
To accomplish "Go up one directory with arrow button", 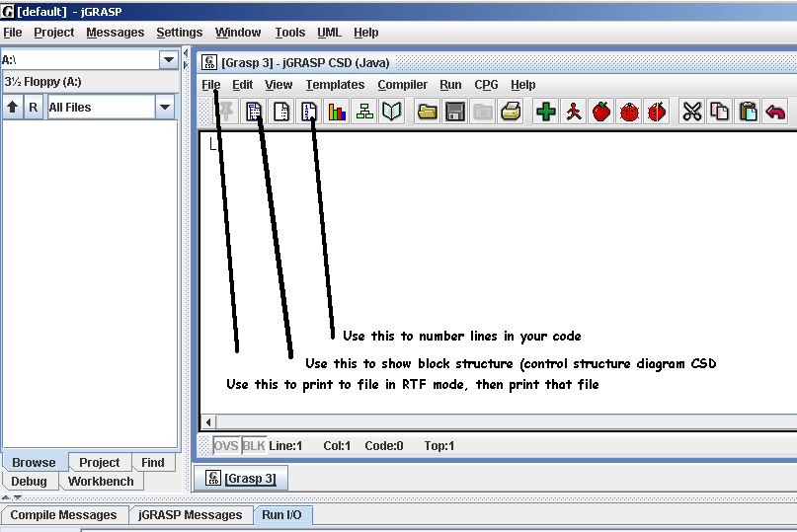I will (13, 108).
